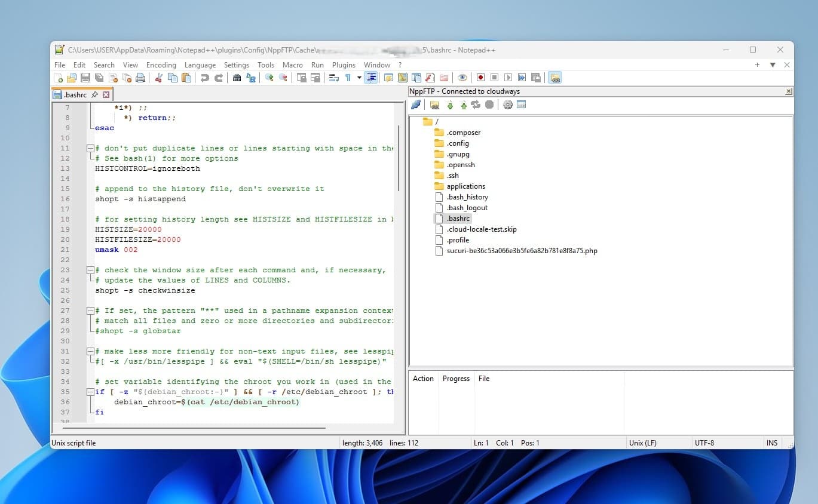The height and width of the screenshot is (504, 818).
Task: Create a new file with the New toolbar icon
Action: pos(58,78)
